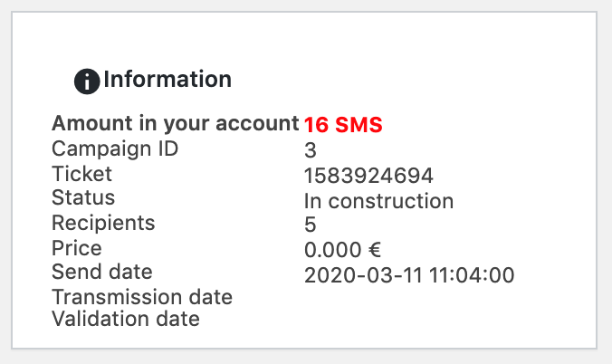The width and height of the screenshot is (612, 364).
Task: Click the red 16 SMS balance
Action: pyautogui.click(x=343, y=125)
